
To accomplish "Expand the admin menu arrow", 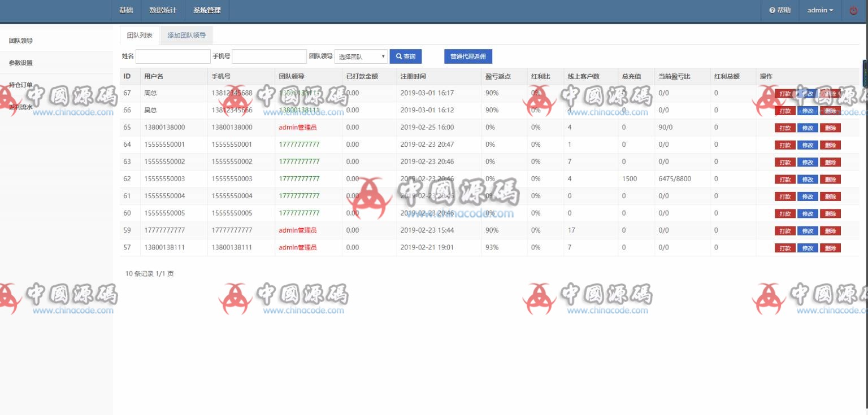I will click(x=831, y=10).
